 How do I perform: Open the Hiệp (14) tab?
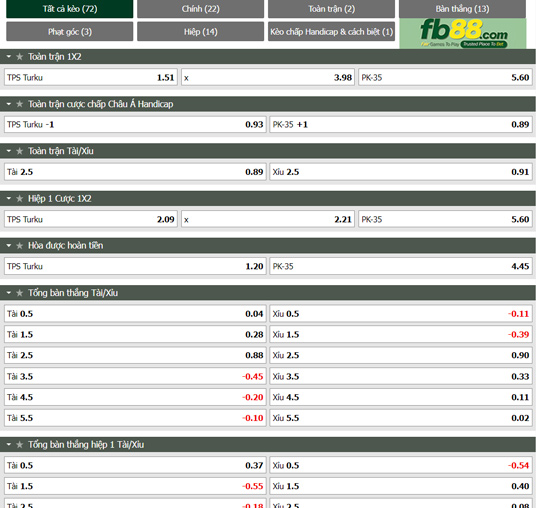201,32
